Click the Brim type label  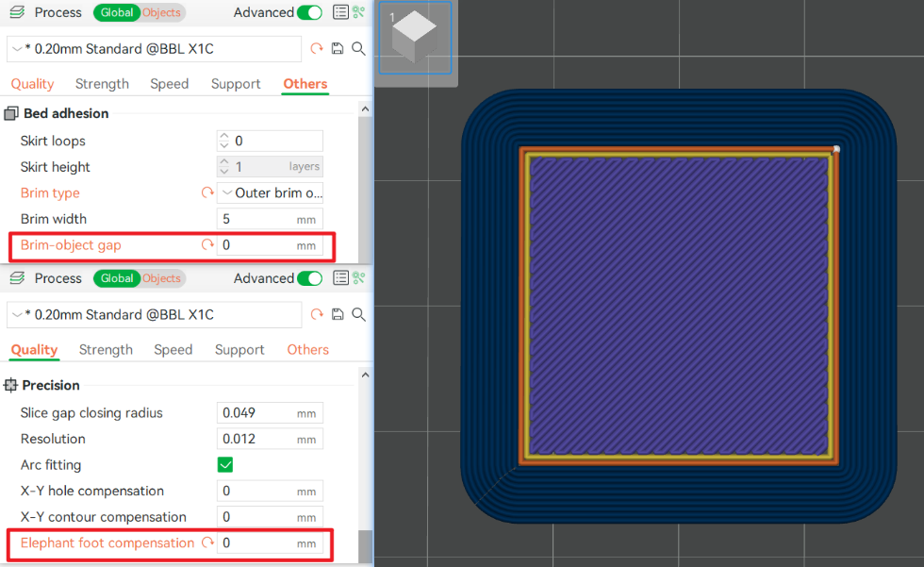click(x=50, y=192)
